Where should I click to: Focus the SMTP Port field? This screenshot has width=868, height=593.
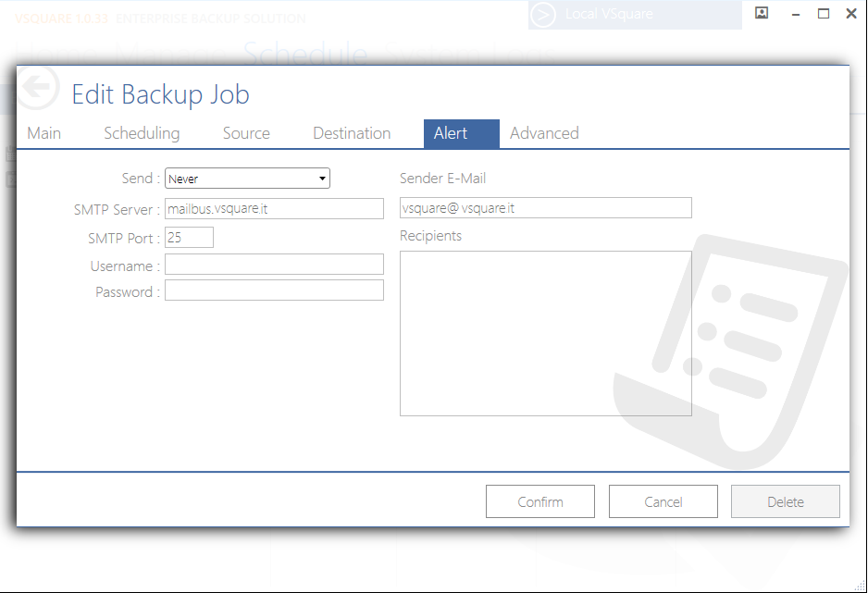[x=189, y=238]
